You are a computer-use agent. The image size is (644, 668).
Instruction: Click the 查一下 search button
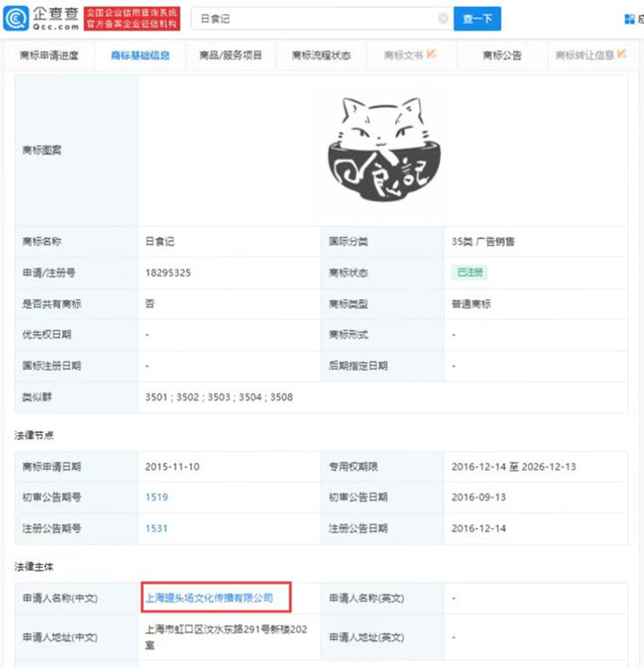click(x=477, y=19)
